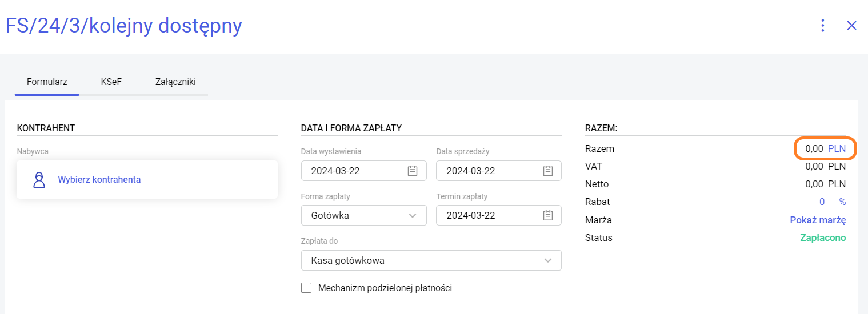Viewport: 868px width, 314px height.
Task: Click the contractor person icon
Action: pyautogui.click(x=39, y=180)
